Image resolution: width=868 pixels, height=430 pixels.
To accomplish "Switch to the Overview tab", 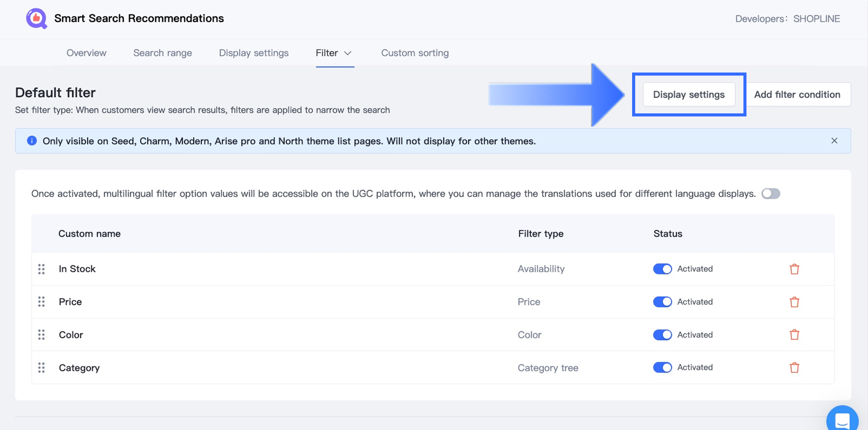I will [x=86, y=53].
